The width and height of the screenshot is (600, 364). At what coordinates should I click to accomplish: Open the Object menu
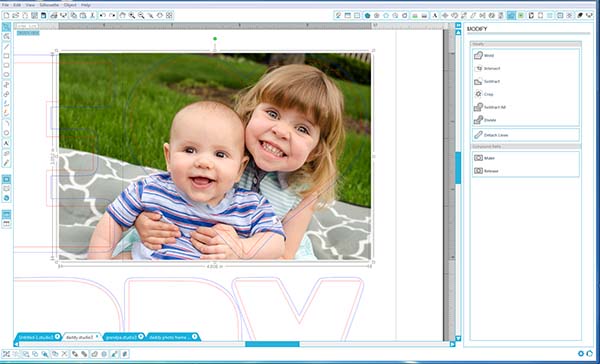click(70, 5)
